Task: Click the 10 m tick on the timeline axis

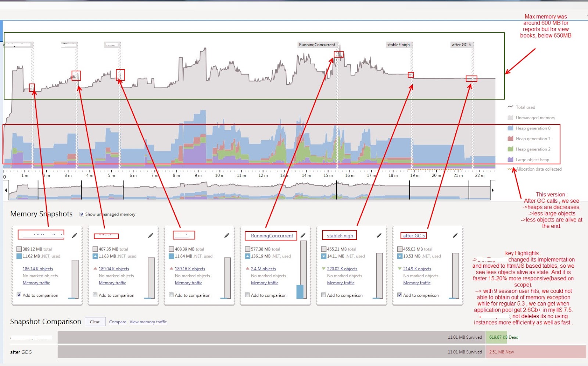Action: coord(220,175)
